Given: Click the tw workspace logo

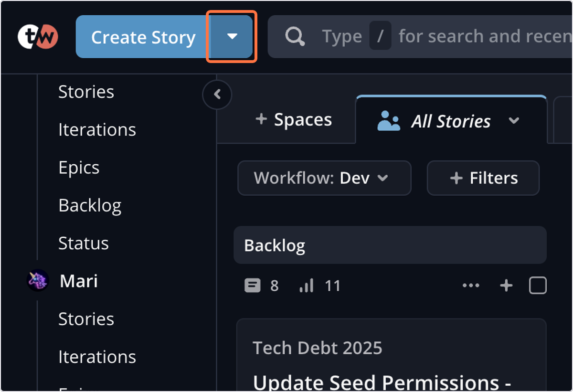Looking at the screenshot, I should [38, 37].
